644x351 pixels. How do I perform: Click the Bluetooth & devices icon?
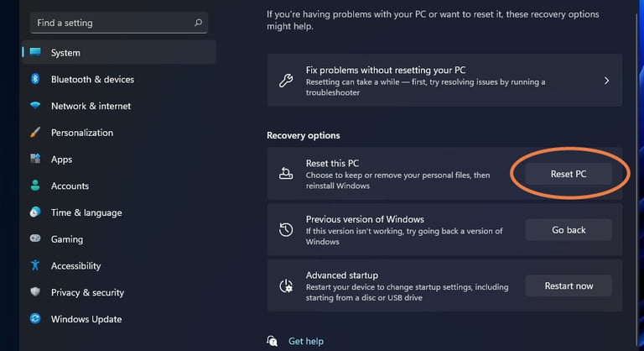pyautogui.click(x=35, y=79)
